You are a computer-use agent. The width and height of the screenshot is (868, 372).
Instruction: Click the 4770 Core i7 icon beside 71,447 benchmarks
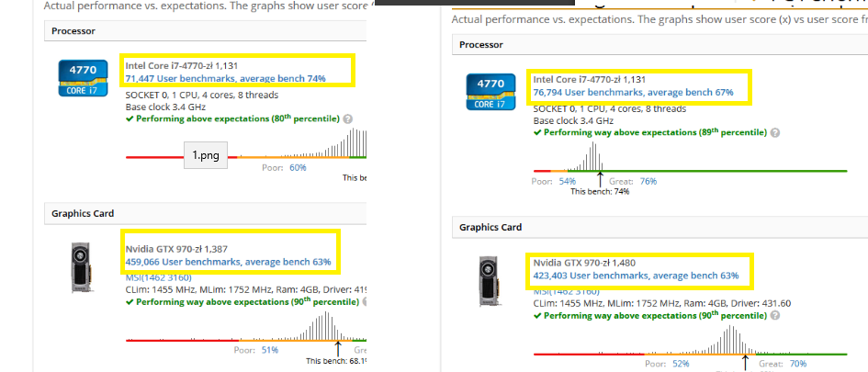(x=83, y=78)
